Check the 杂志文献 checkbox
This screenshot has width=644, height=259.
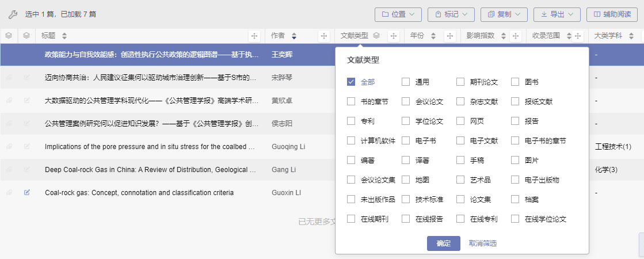tap(460, 101)
